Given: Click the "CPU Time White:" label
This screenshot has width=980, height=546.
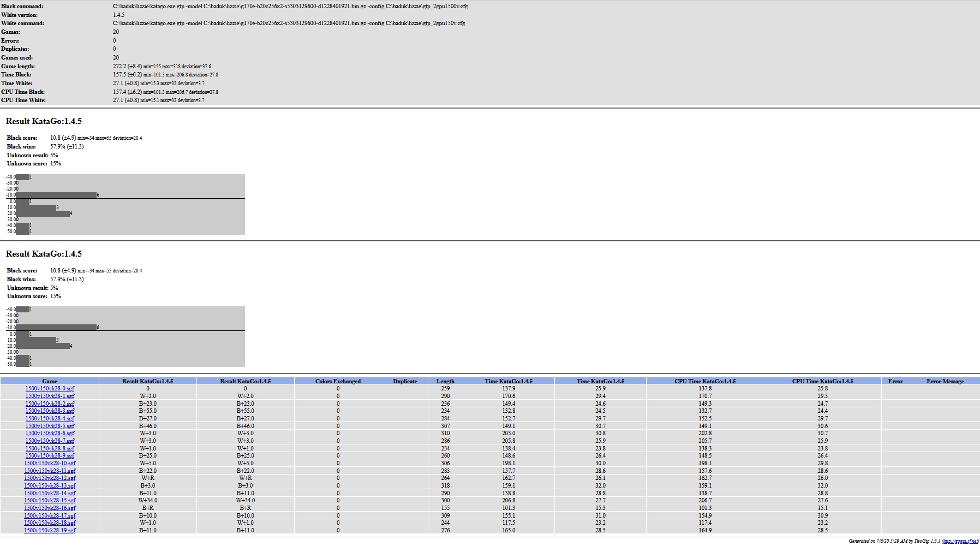Looking at the screenshot, I should point(23,100).
